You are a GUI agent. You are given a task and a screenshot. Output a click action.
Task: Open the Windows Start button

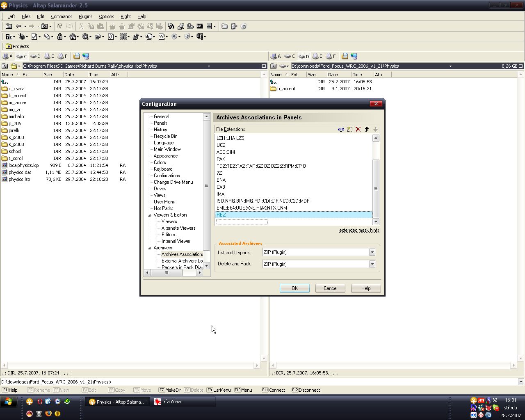point(8,402)
